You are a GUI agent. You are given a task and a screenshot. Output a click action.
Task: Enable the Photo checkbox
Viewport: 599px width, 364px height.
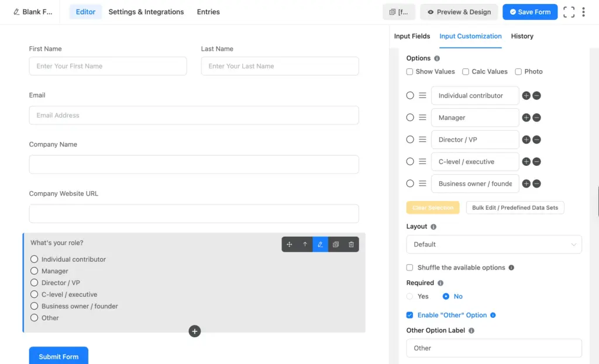[x=518, y=72]
